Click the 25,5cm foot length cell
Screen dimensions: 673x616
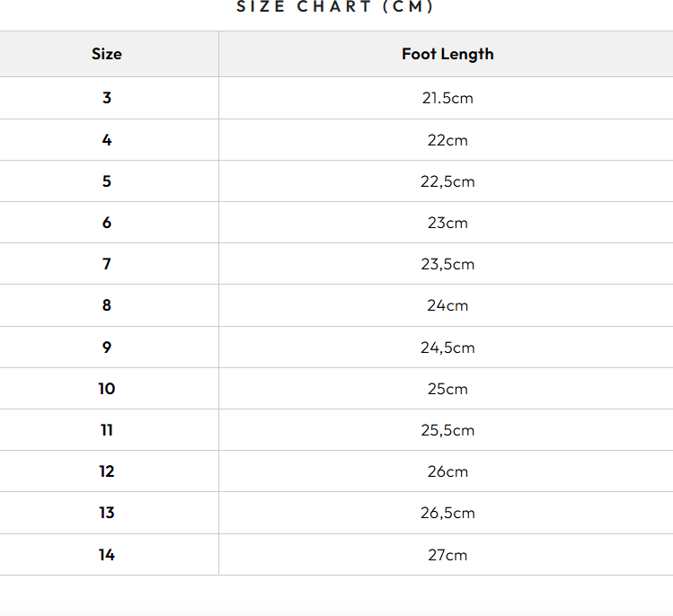pyautogui.click(x=447, y=430)
